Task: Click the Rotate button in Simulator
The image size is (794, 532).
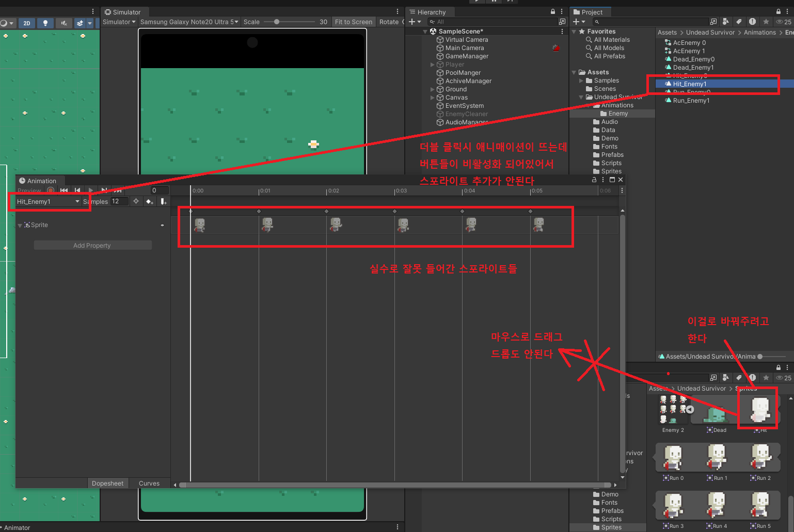Action: pyautogui.click(x=389, y=22)
